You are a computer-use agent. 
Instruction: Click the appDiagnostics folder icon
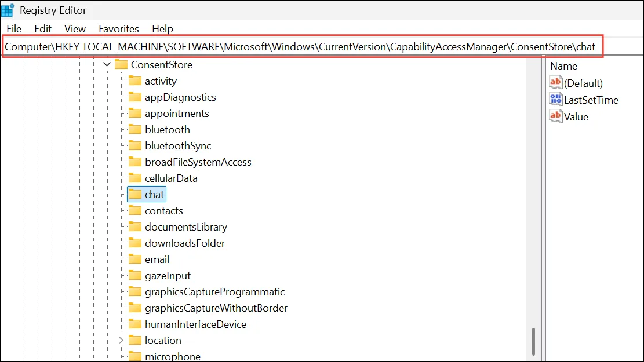(x=134, y=97)
